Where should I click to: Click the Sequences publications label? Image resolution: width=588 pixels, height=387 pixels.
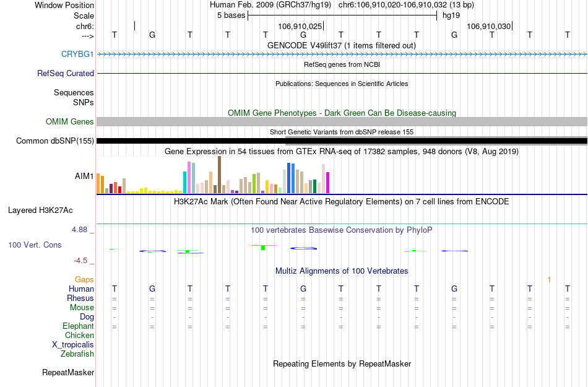[74, 92]
